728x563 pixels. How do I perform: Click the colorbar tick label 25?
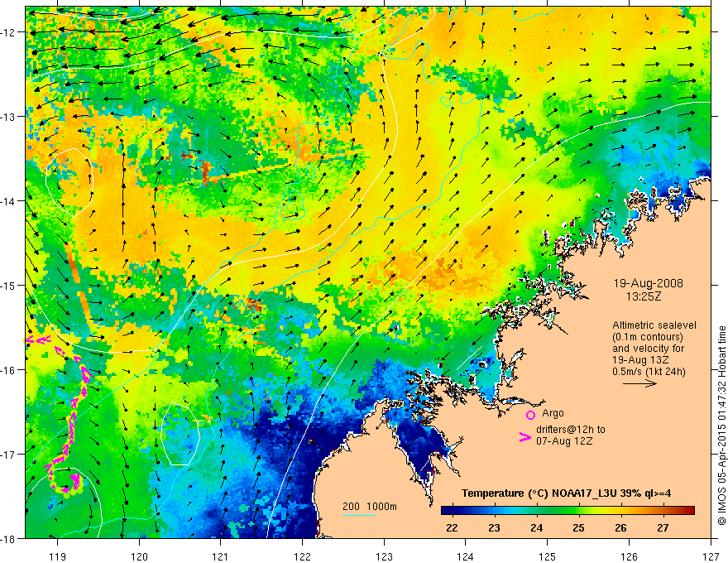[x=578, y=527]
